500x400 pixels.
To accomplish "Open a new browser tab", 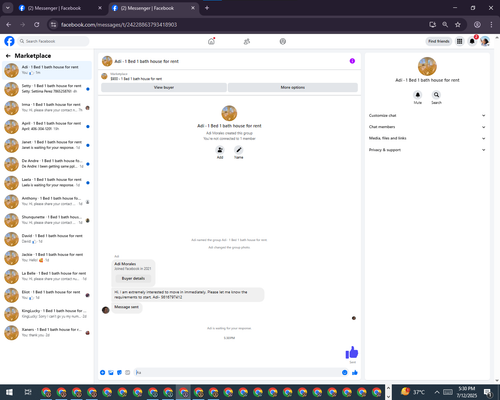I will [207, 8].
